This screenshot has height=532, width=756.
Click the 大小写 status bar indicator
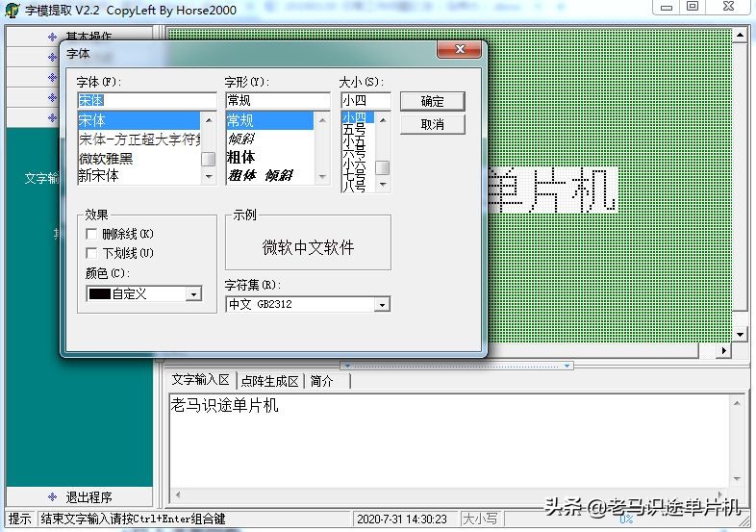[480, 519]
